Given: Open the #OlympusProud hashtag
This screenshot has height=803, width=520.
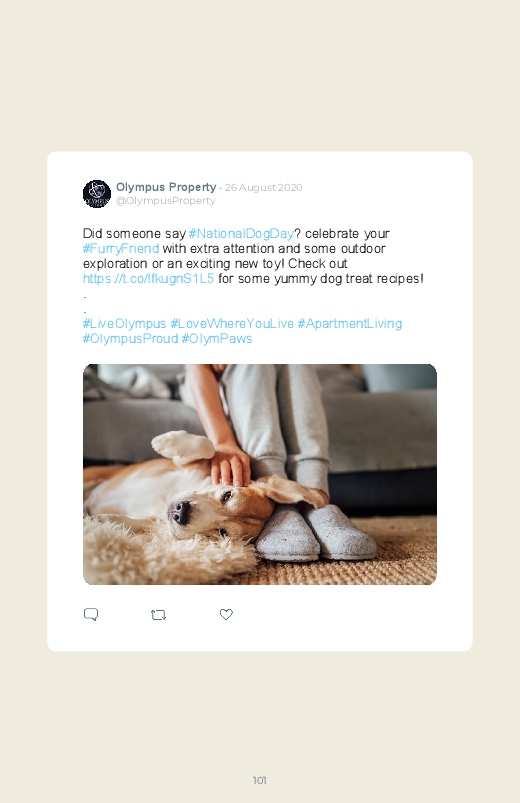Looking at the screenshot, I should 131,339.
